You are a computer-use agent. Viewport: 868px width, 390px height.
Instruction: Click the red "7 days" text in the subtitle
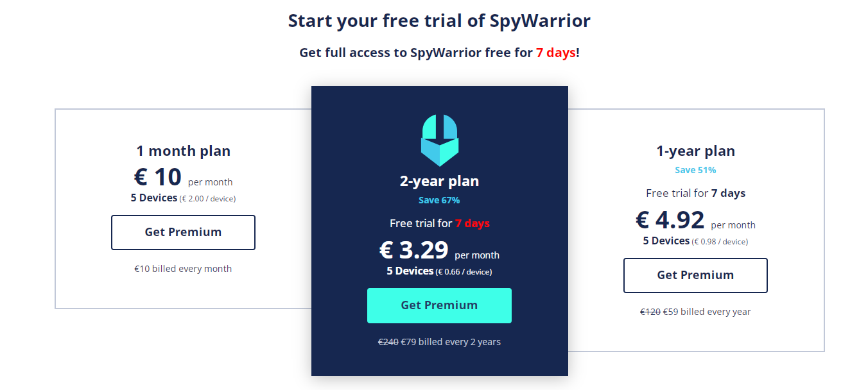[556, 53]
